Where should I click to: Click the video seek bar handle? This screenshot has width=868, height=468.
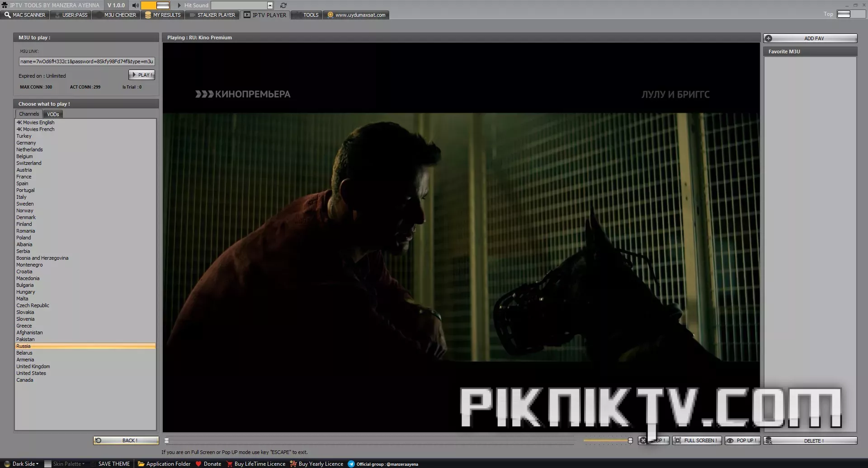[x=167, y=440]
